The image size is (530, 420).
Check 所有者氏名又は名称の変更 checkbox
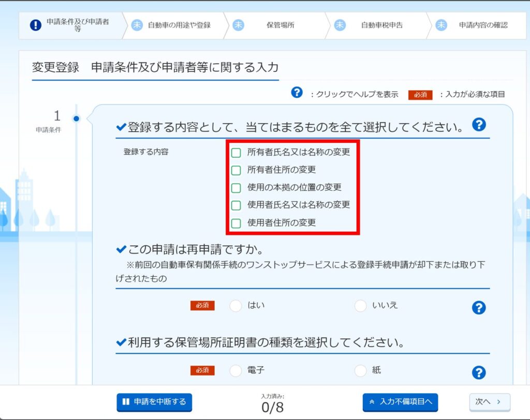(x=236, y=153)
